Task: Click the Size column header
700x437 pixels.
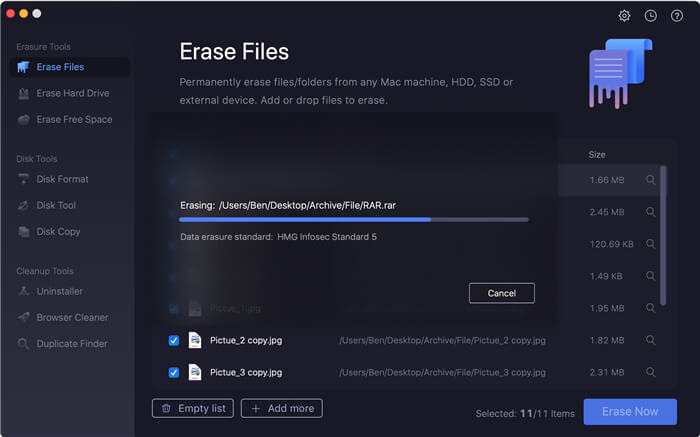Action: (597, 155)
